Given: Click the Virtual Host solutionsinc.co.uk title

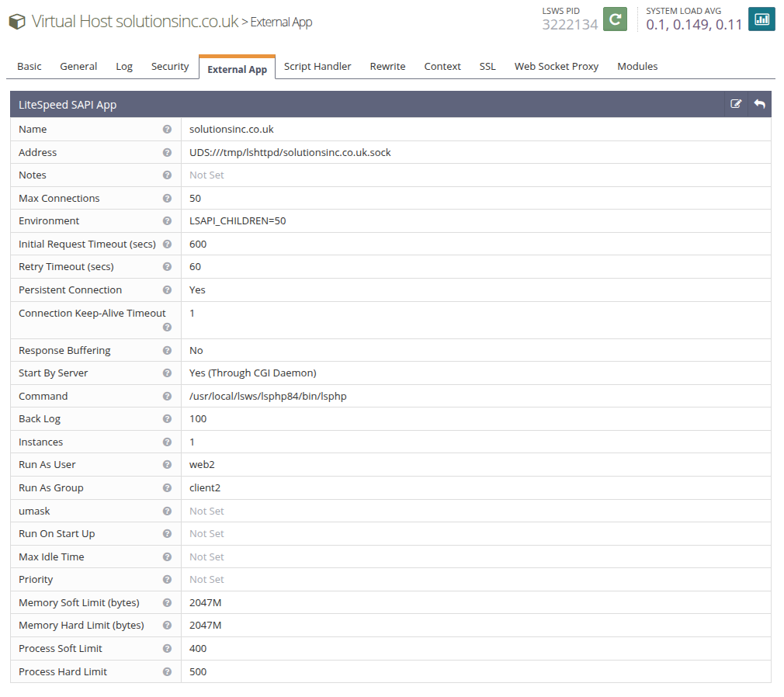Looking at the screenshot, I should (x=135, y=22).
